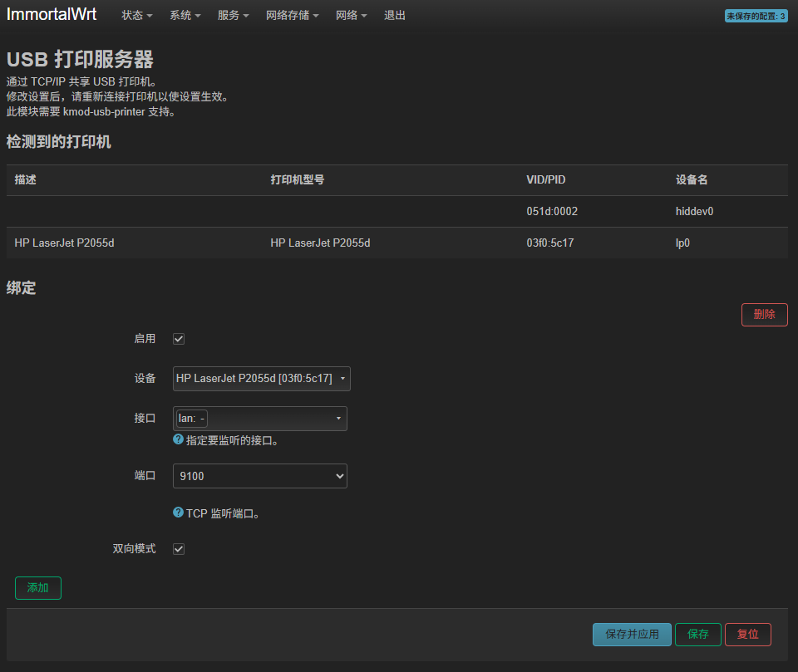This screenshot has height=672, width=798.
Task: Click the help icon beside 指定要监听的接口
Action: [x=178, y=439]
